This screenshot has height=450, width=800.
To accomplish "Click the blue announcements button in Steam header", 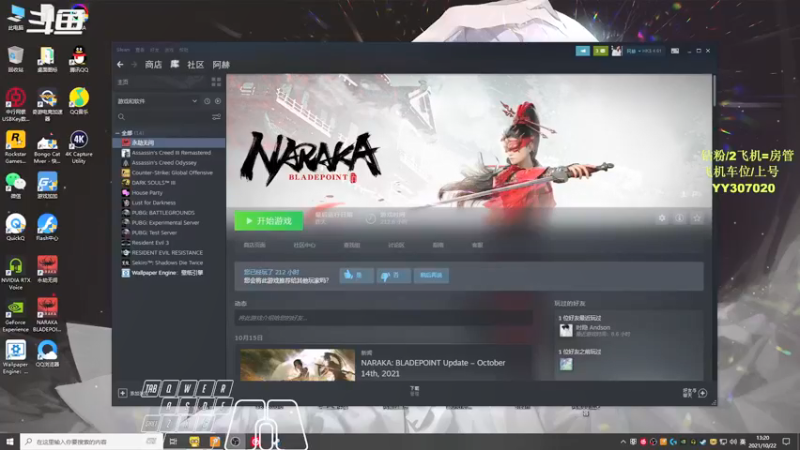I will click(583, 51).
